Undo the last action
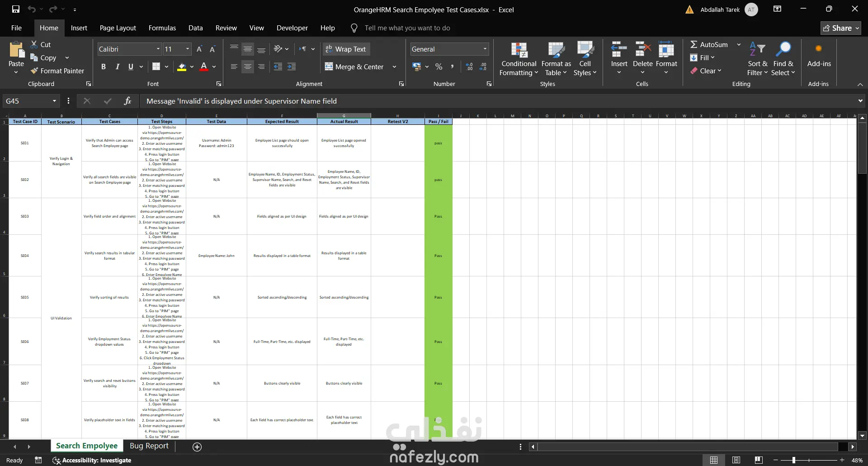 tap(31, 9)
